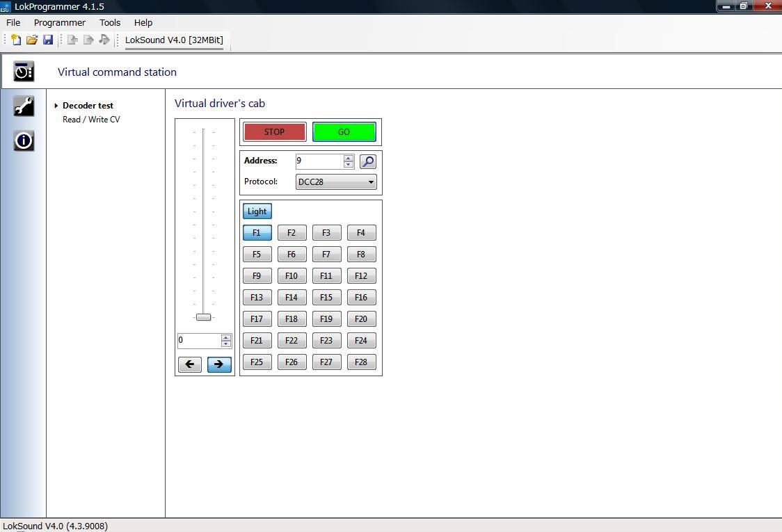Increase address with spinner up arrow
Image resolution: width=782 pixels, height=532 pixels.
tap(349, 158)
